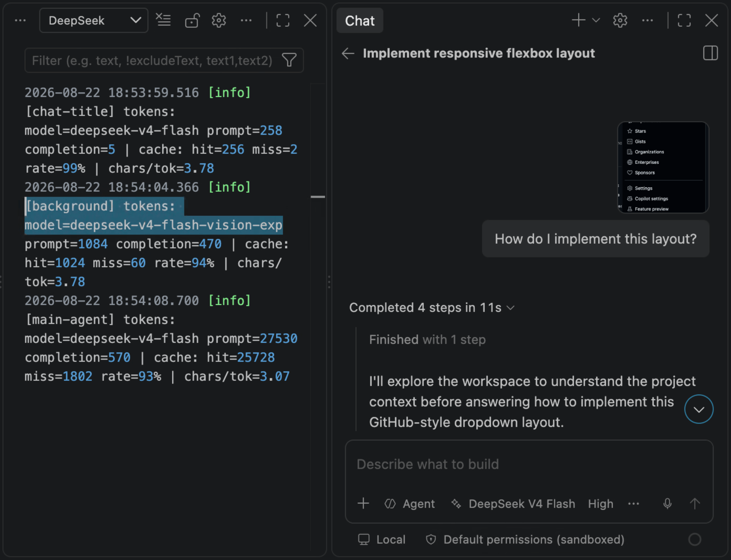The width and height of the screenshot is (731, 560).
Task: Expand 'Completed 4 steps in 11s' details
Action: click(432, 307)
